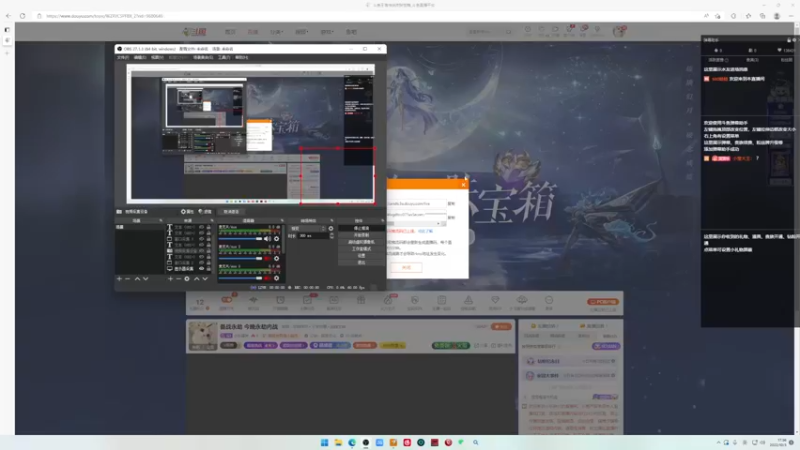Open the 视图(V) menu in OBS
800x450 pixels.
pos(157,57)
